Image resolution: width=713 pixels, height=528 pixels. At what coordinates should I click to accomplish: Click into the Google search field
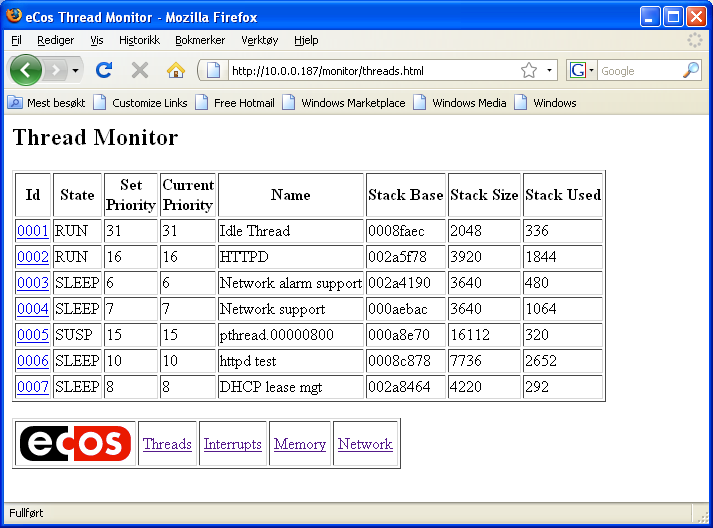point(640,70)
